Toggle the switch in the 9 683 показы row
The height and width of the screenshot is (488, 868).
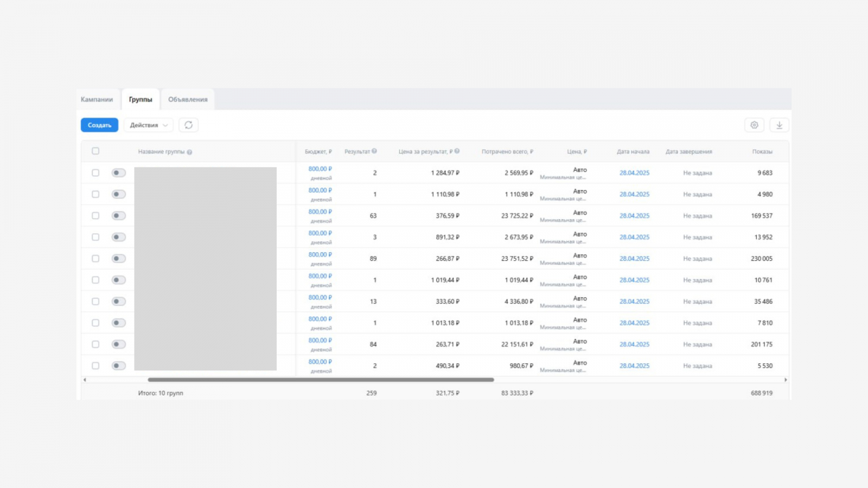[x=118, y=173]
